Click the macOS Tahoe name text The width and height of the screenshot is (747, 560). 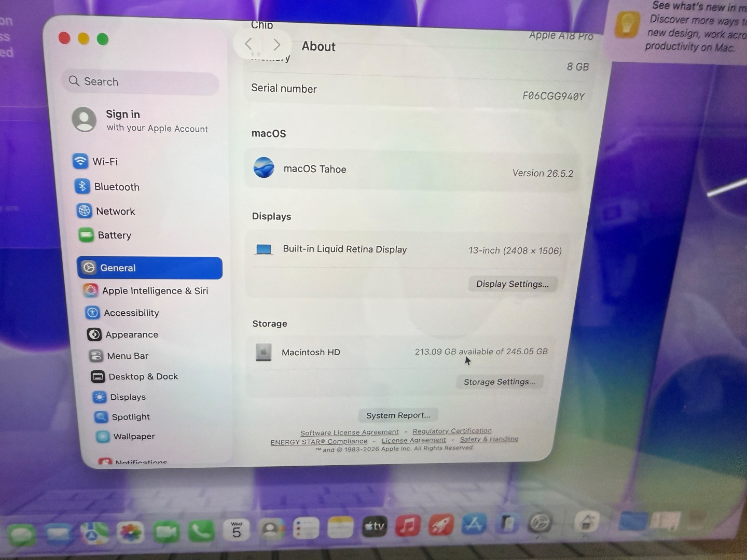(x=315, y=169)
